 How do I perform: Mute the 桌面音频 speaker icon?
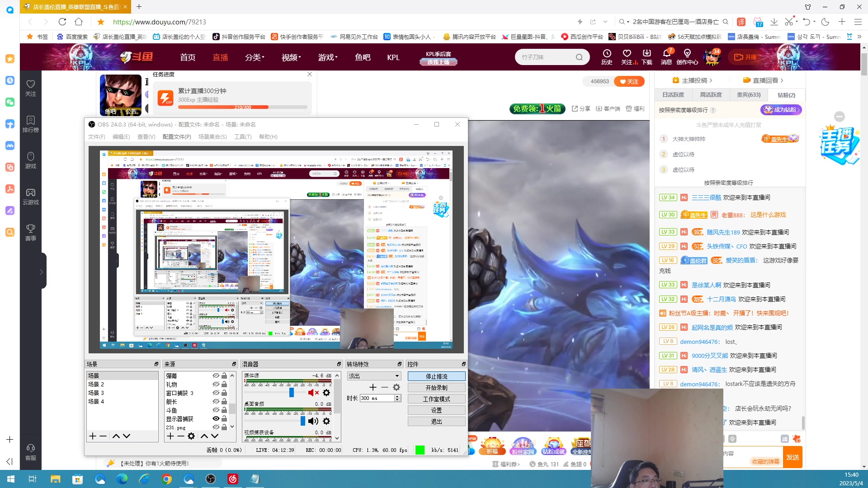pyautogui.click(x=313, y=421)
